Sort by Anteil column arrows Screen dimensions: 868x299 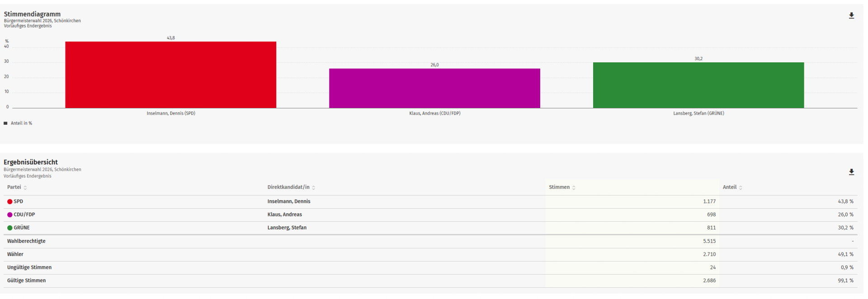click(x=741, y=187)
